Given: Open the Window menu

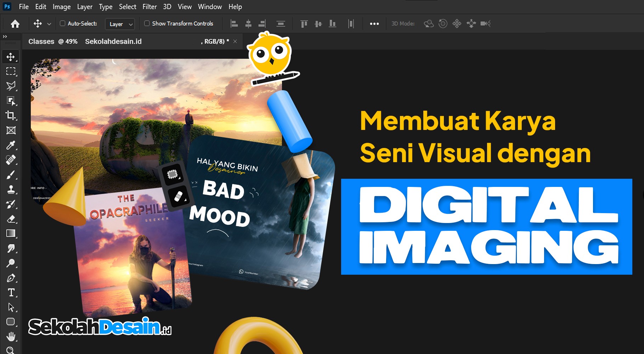Looking at the screenshot, I should coord(210,7).
